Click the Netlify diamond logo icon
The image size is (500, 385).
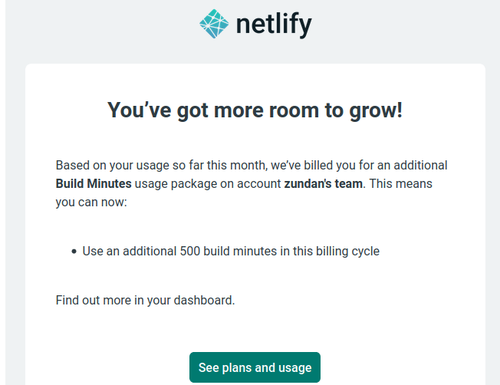point(214,24)
